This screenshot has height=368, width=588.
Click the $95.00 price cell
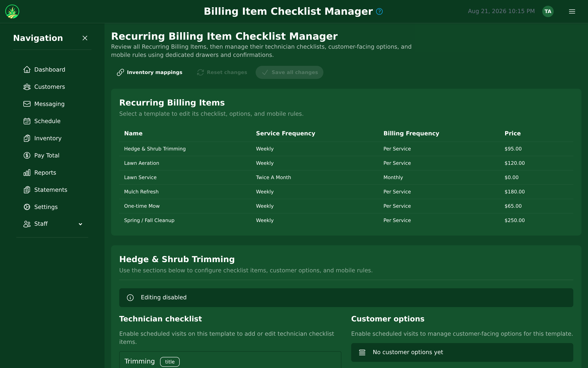(513, 149)
